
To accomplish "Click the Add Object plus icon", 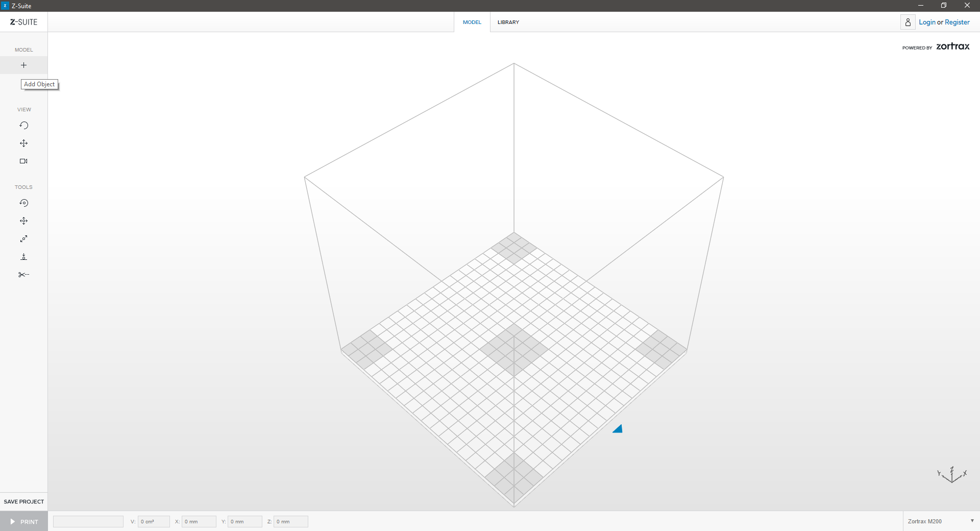I will point(23,65).
